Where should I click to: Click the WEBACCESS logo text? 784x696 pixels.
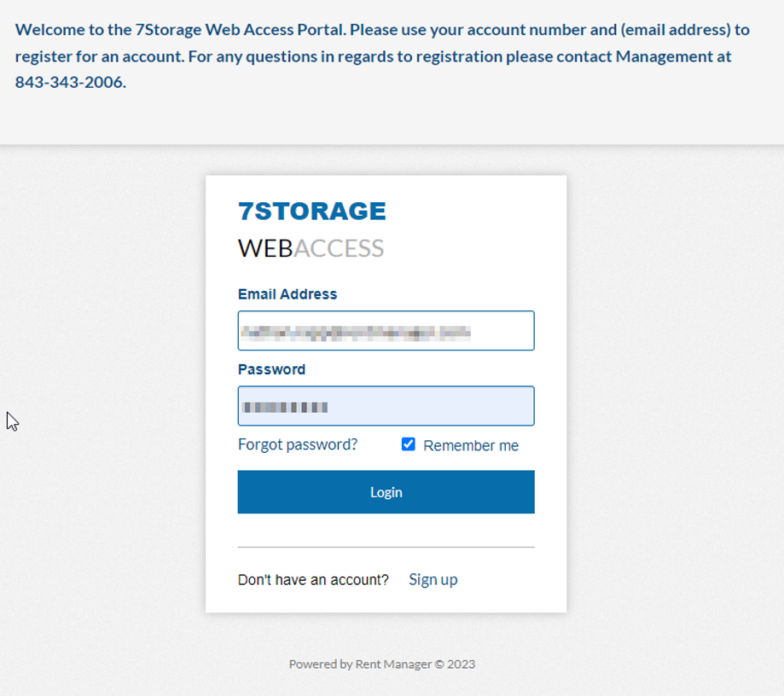311,248
